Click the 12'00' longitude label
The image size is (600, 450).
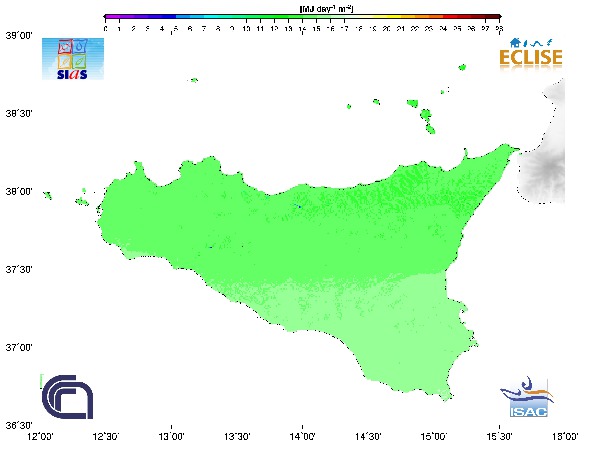point(41,436)
